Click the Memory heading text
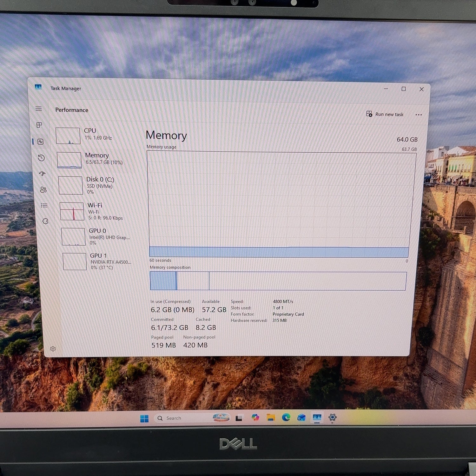Viewport: 476px width, 476px height. pyautogui.click(x=166, y=136)
